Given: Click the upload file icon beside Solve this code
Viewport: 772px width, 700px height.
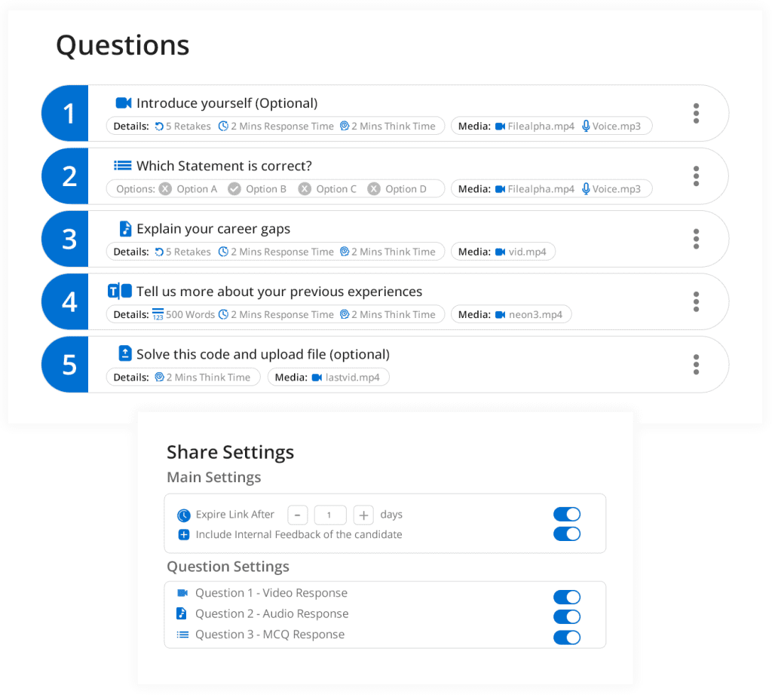Looking at the screenshot, I should point(125,353).
